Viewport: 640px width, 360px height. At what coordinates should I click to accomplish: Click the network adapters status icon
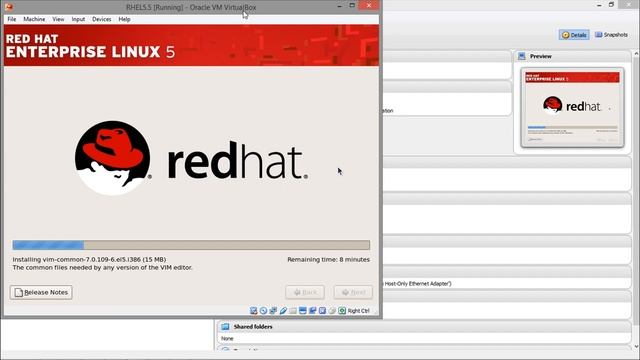click(x=273, y=311)
